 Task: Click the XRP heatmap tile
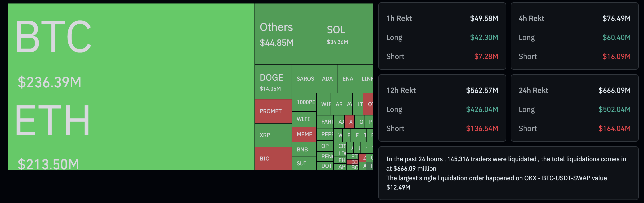coord(273,135)
